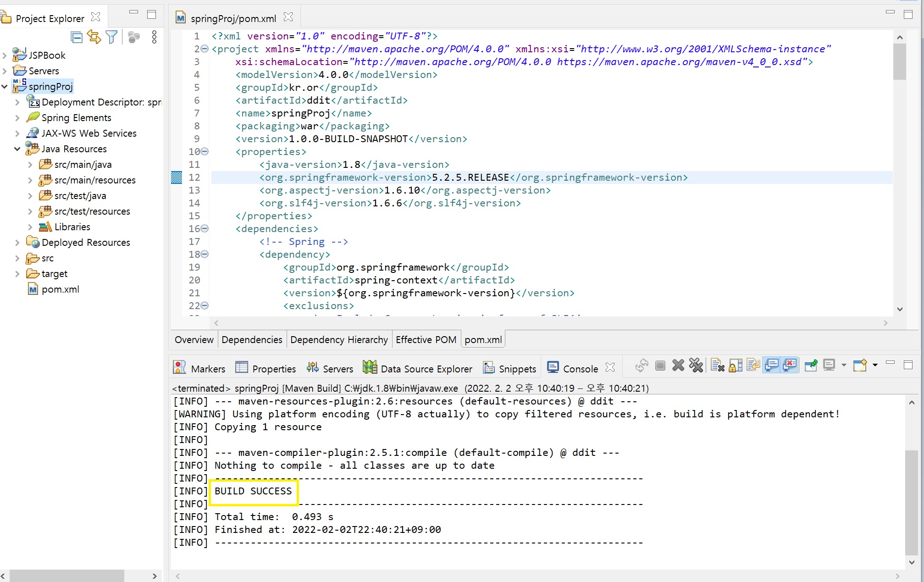
Task: Switch to Dependency Hierarchy tab
Action: point(339,340)
